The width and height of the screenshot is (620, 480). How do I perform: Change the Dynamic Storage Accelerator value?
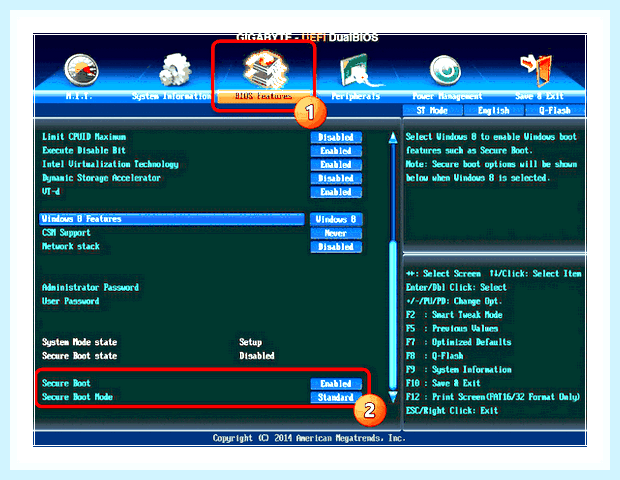tap(336, 178)
